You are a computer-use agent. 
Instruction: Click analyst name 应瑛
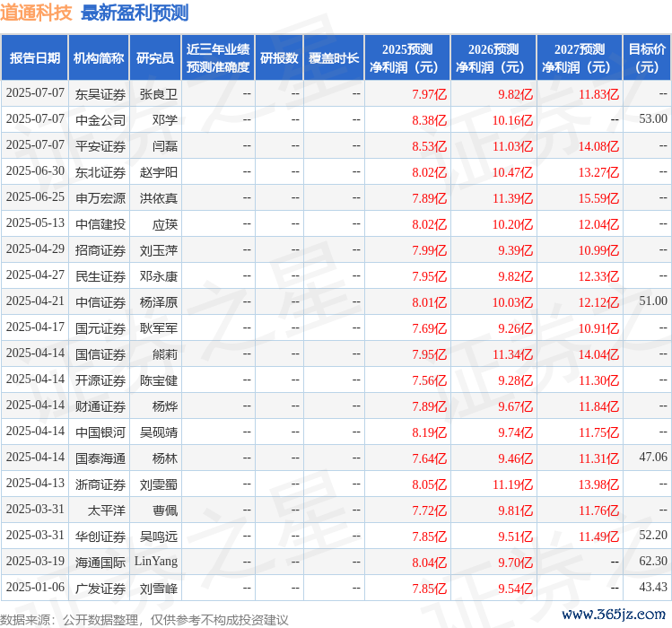(165, 224)
